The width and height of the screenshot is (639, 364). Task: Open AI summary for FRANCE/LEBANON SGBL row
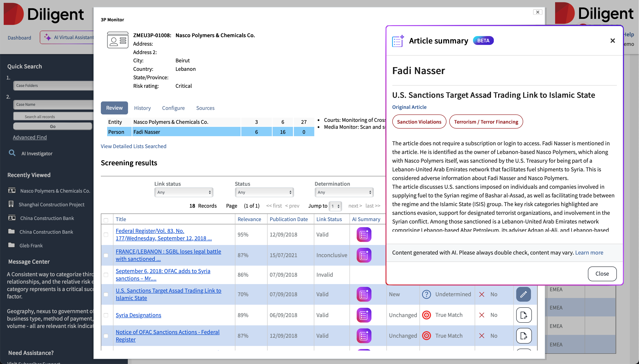click(364, 255)
